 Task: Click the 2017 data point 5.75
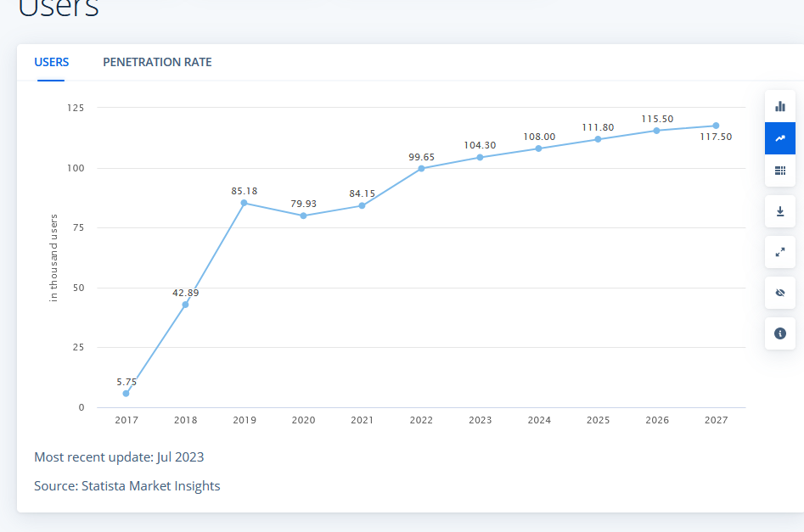tap(127, 394)
